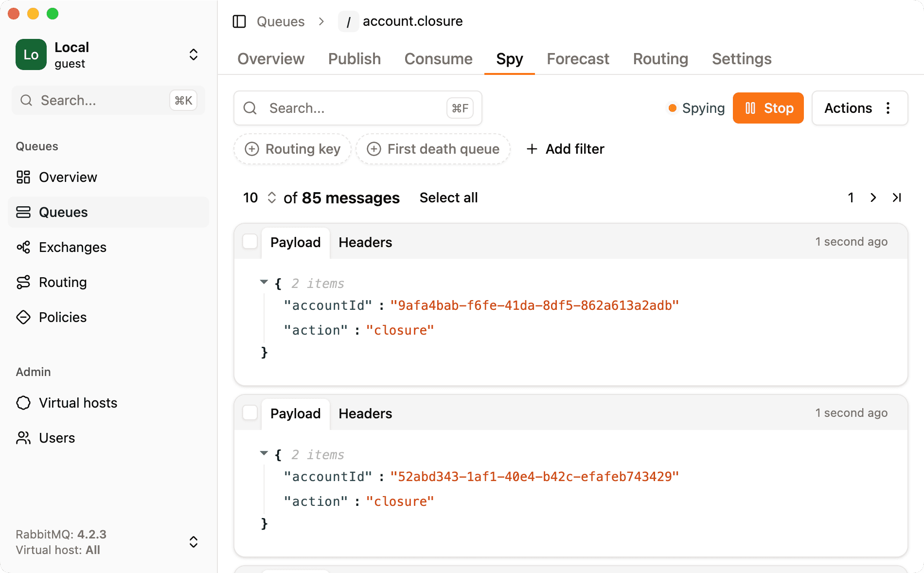
Task: Change the messages per page stepper
Action: click(x=271, y=197)
